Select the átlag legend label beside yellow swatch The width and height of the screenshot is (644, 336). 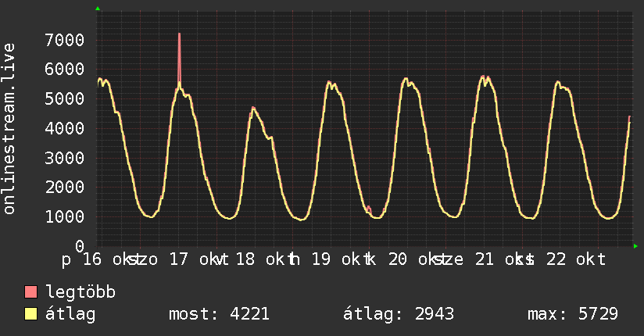pyautogui.click(x=70, y=315)
